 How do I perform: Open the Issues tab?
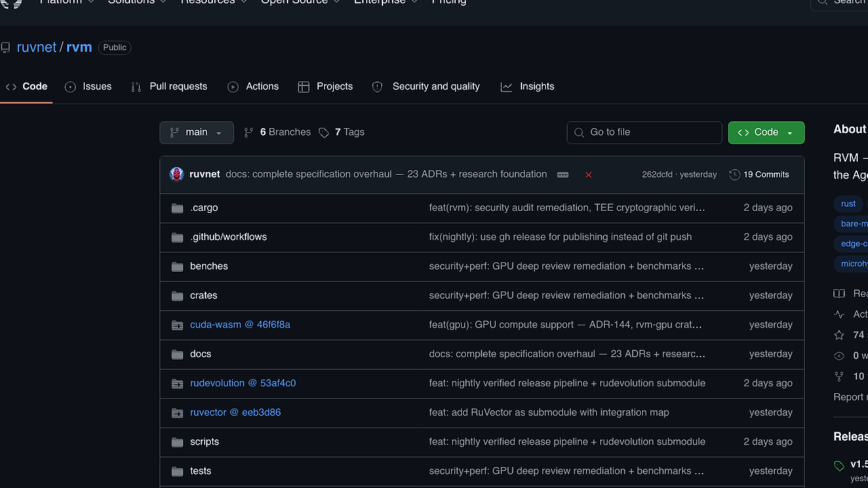pyautogui.click(x=88, y=87)
